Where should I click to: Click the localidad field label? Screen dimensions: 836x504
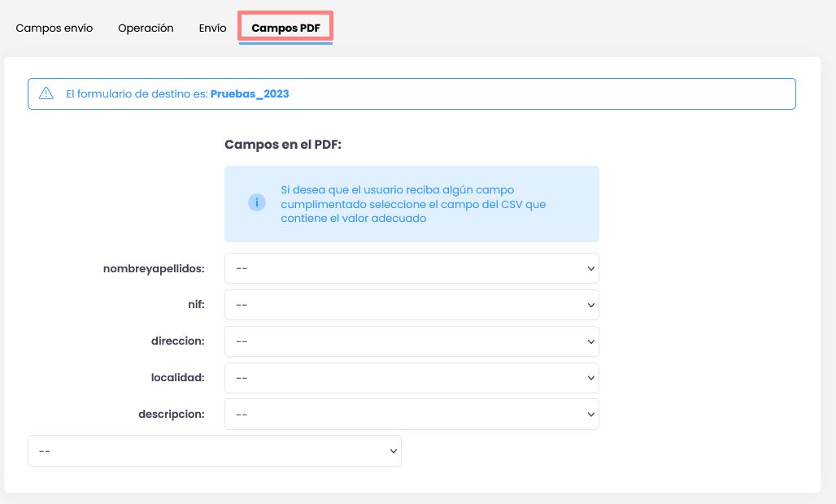177,378
